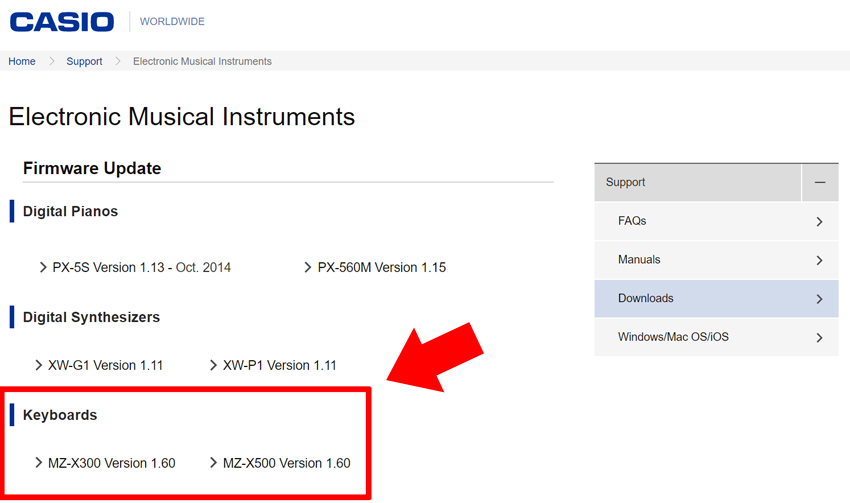Open the WORLDWIDE link
Screen dimensions: 850x503
point(172,22)
